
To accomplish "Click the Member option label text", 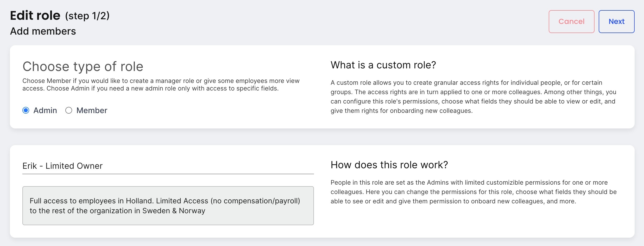I will (x=92, y=111).
